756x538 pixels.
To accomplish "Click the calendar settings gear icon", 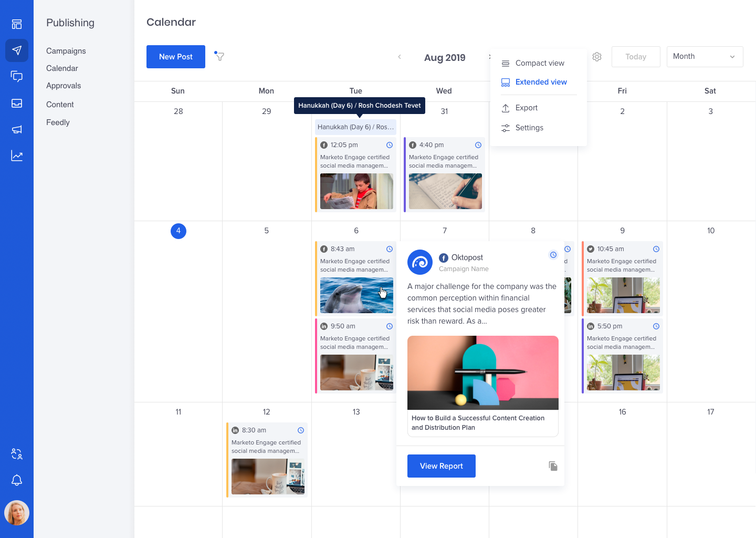I will 597,57.
